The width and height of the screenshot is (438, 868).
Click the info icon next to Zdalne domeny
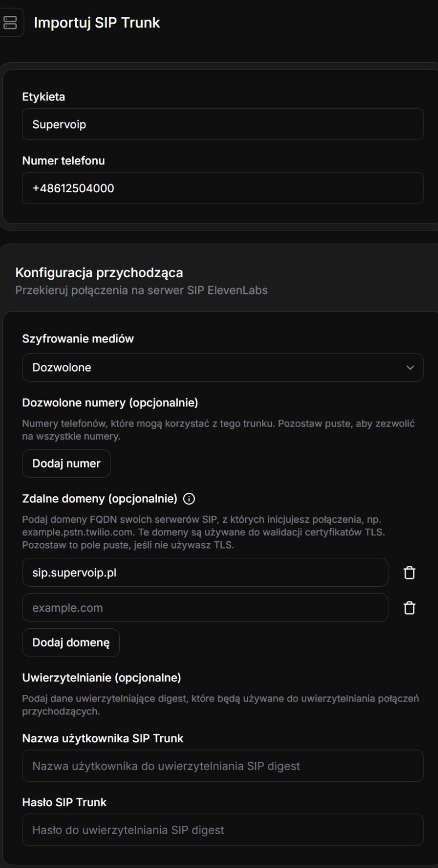[189, 499]
